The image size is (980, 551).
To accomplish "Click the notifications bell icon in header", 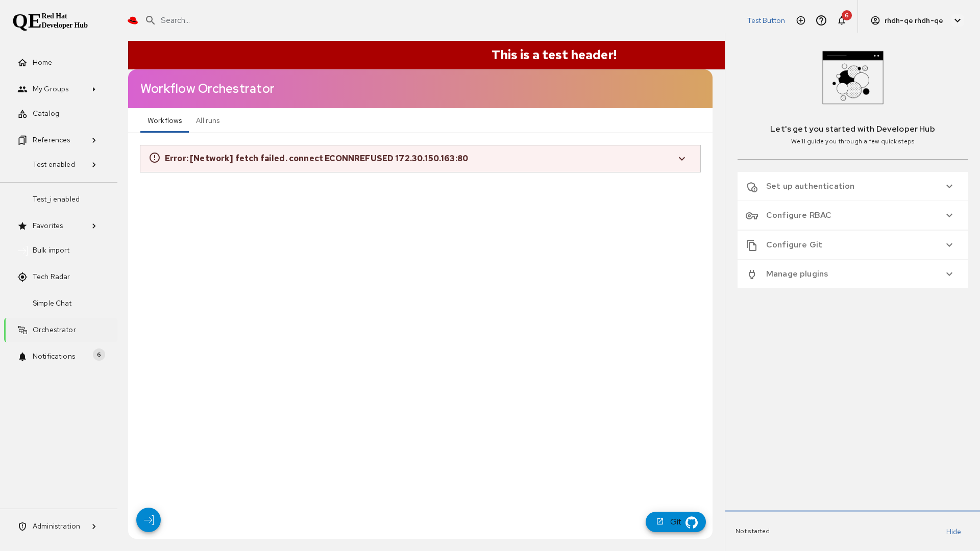I will click(x=842, y=20).
